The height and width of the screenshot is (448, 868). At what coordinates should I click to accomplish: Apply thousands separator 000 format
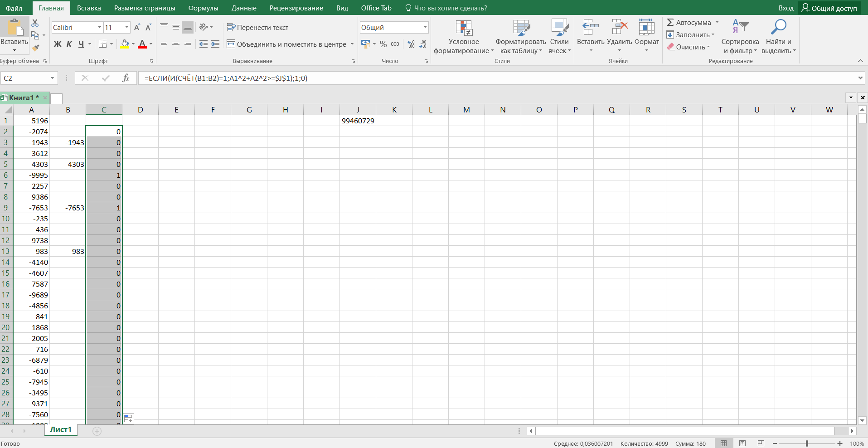pos(395,44)
